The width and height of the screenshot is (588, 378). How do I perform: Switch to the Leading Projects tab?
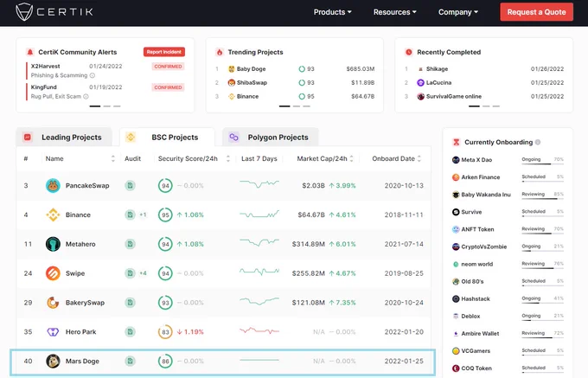[x=64, y=138]
